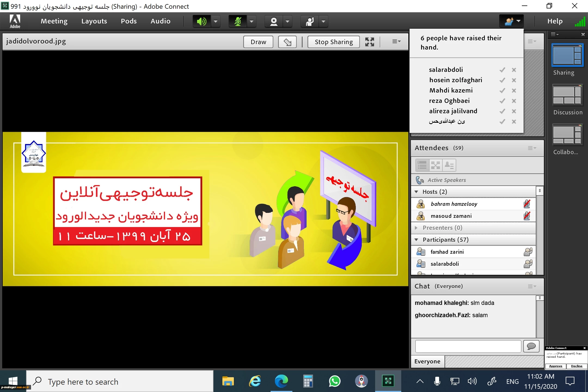The height and width of the screenshot is (392, 588).
Task: Open the Windows Start menu
Action: [13, 381]
